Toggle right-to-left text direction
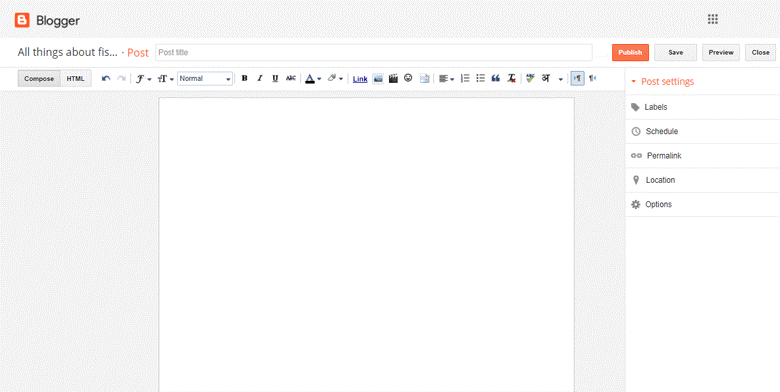The width and height of the screenshot is (780, 392). (592, 79)
